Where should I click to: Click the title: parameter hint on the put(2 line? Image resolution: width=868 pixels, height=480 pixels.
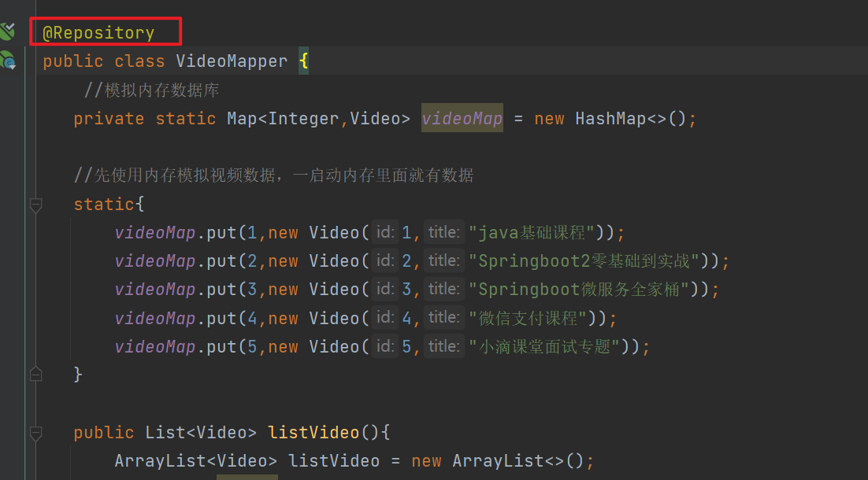444,260
